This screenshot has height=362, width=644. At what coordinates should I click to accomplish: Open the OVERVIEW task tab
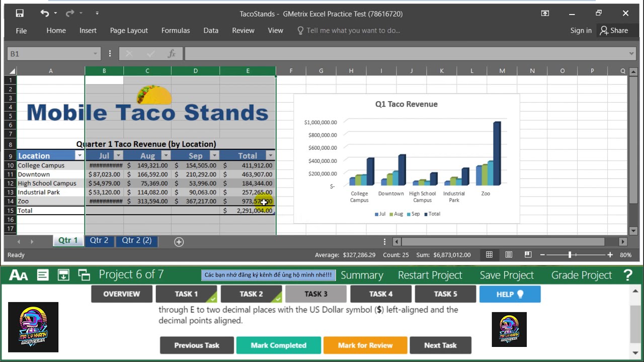tap(122, 294)
